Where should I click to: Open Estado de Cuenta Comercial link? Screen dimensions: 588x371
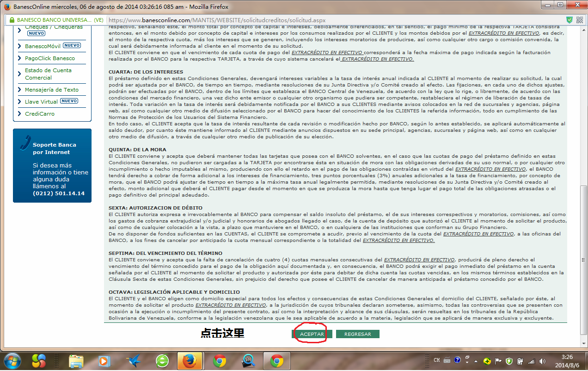[48, 74]
